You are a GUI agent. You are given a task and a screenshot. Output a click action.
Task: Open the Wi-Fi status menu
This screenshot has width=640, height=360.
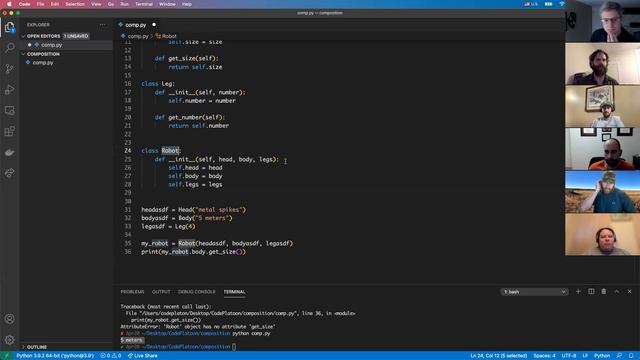pos(562,4)
